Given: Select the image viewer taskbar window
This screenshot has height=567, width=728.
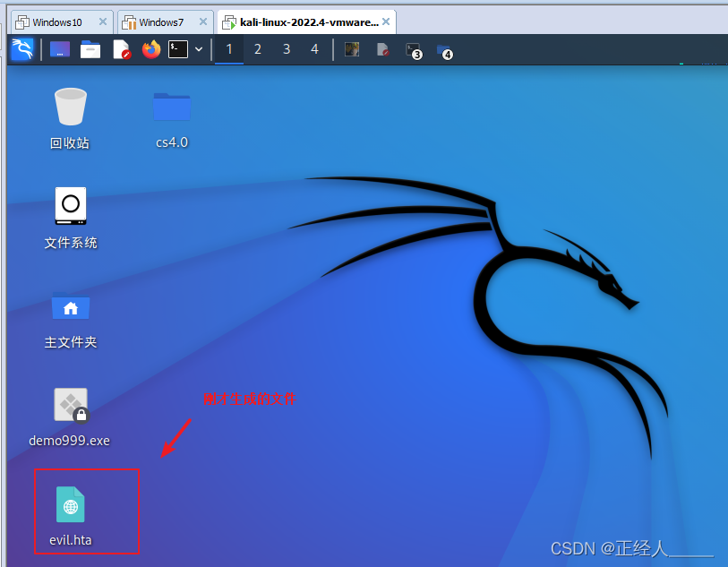Looking at the screenshot, I should click(352, 49).
